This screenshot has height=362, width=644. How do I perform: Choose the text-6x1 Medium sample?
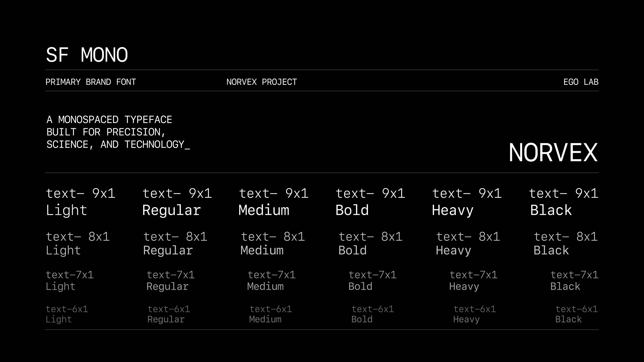pyautogui.click(x=270, y=314)
